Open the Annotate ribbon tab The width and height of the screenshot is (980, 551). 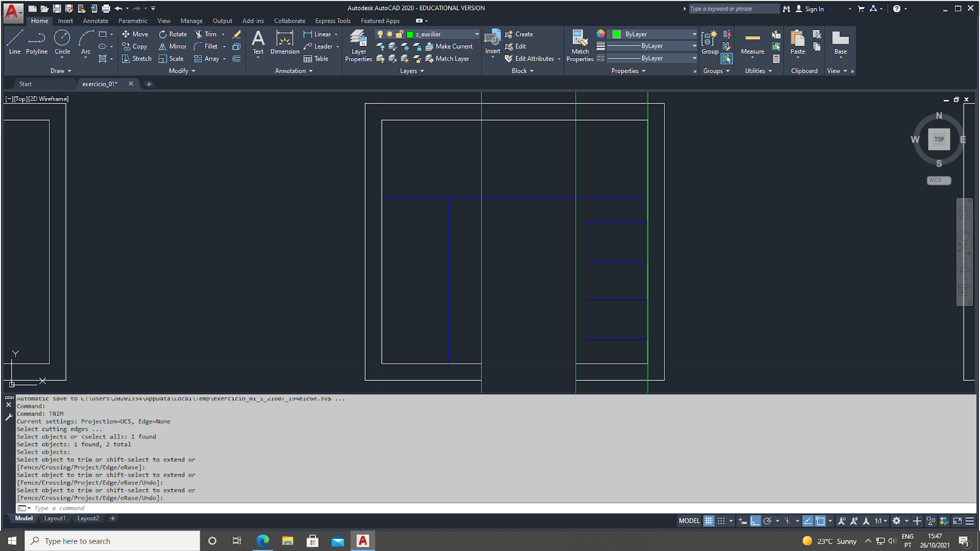[96, 21]
